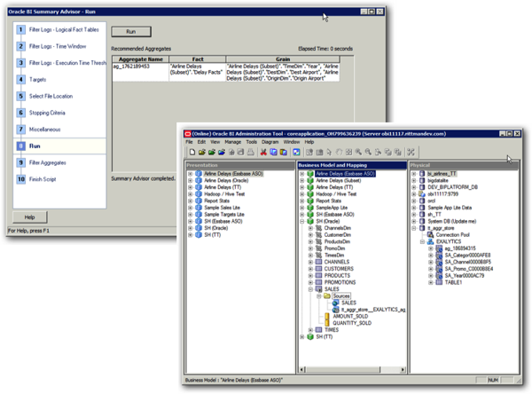Click the arrow pointer diagram tool icon
Viewport: 532px width, 394px height.
tap(329, 152)
